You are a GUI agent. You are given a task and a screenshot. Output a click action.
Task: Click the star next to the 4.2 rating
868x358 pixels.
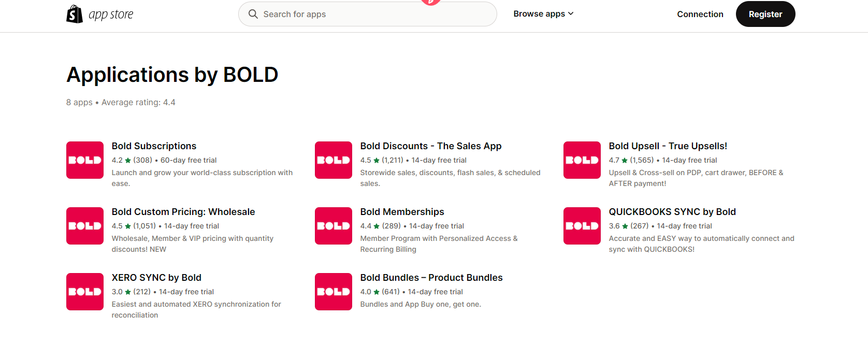click(x=128, y=161)
